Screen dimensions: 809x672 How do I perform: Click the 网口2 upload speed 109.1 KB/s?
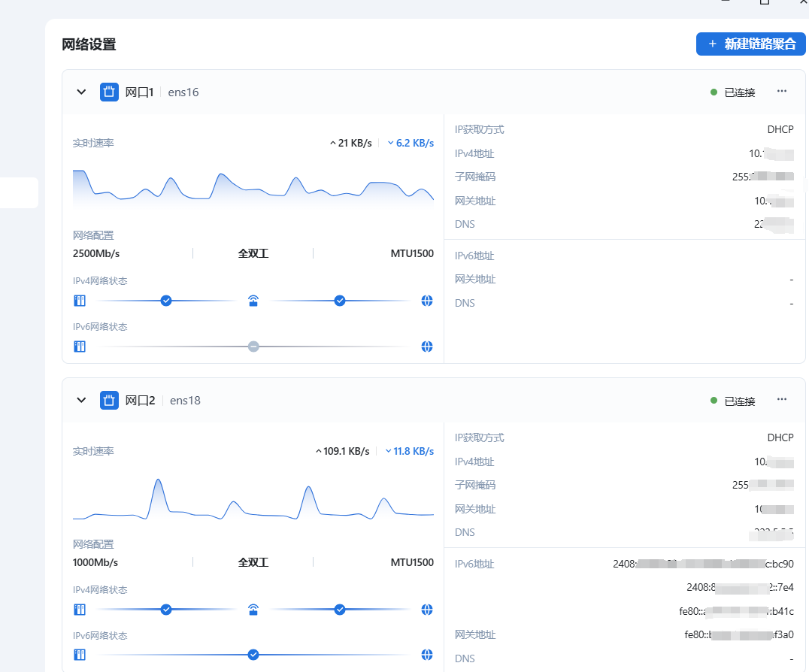(343, 451)
